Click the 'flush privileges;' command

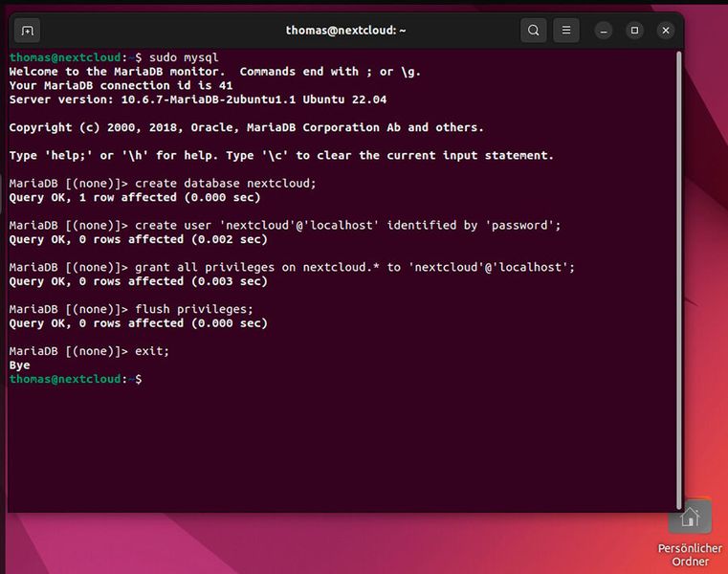click(x=194, y=309)
